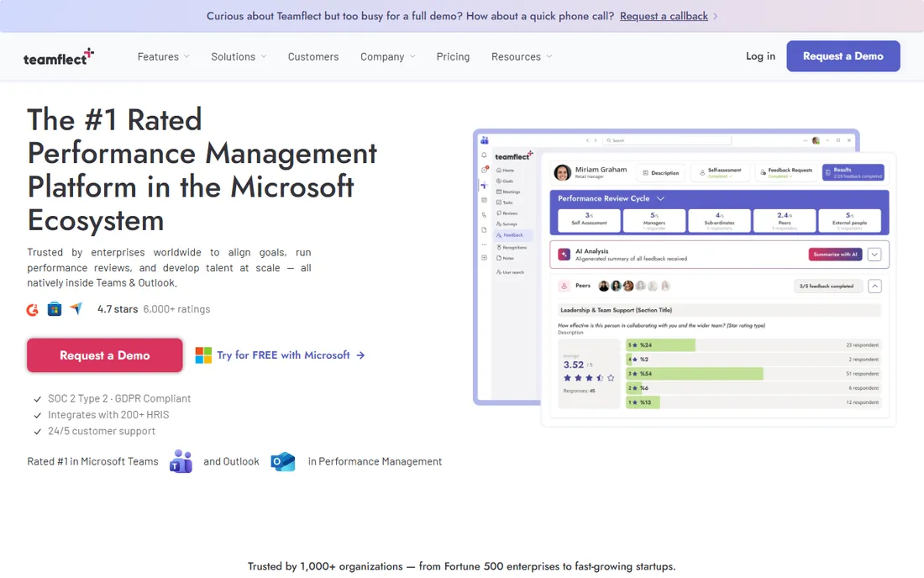Click the Capterra arrow rating icon

(x=76, y=308)
